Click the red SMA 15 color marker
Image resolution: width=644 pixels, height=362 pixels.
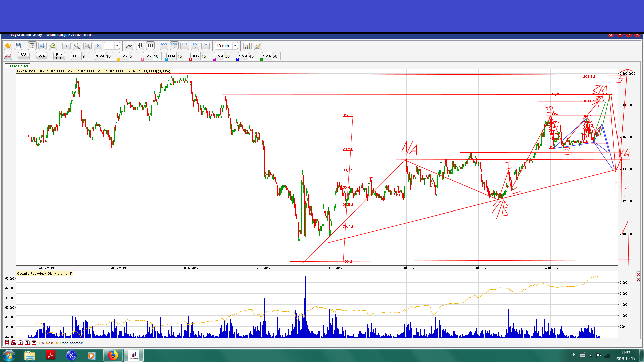(190, 59)
